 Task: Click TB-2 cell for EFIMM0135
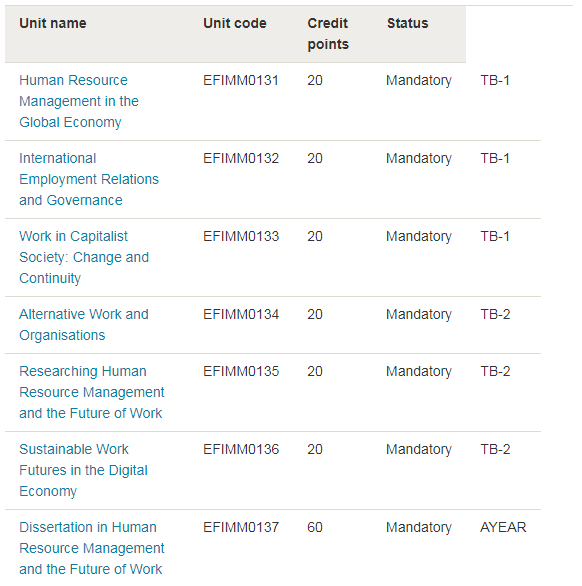[x=495, y=371]
